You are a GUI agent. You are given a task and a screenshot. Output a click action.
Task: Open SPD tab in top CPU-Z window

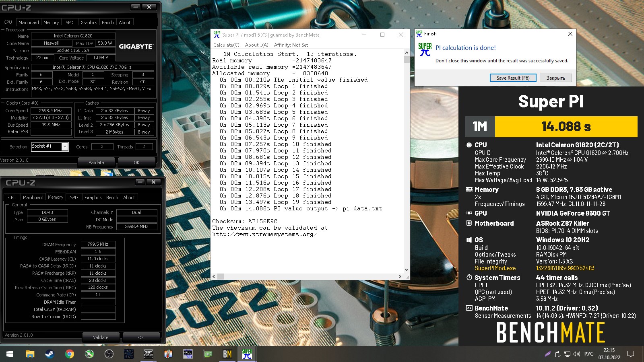[x=70, y=23]
